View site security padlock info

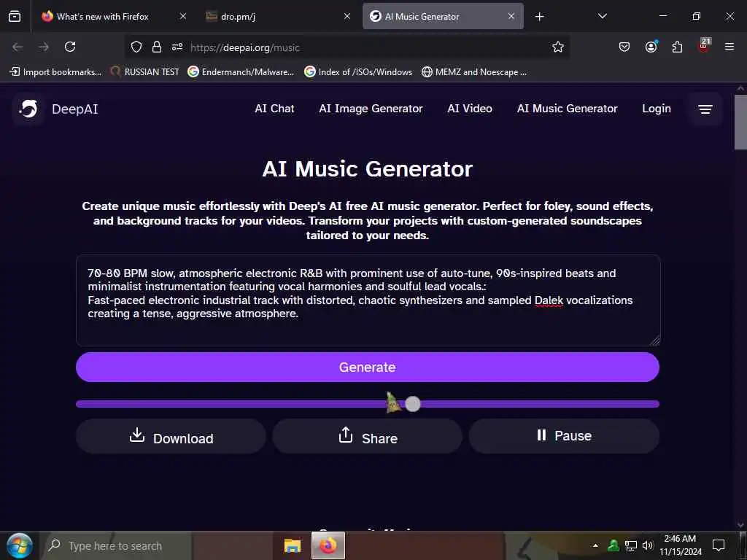[156, 47]
